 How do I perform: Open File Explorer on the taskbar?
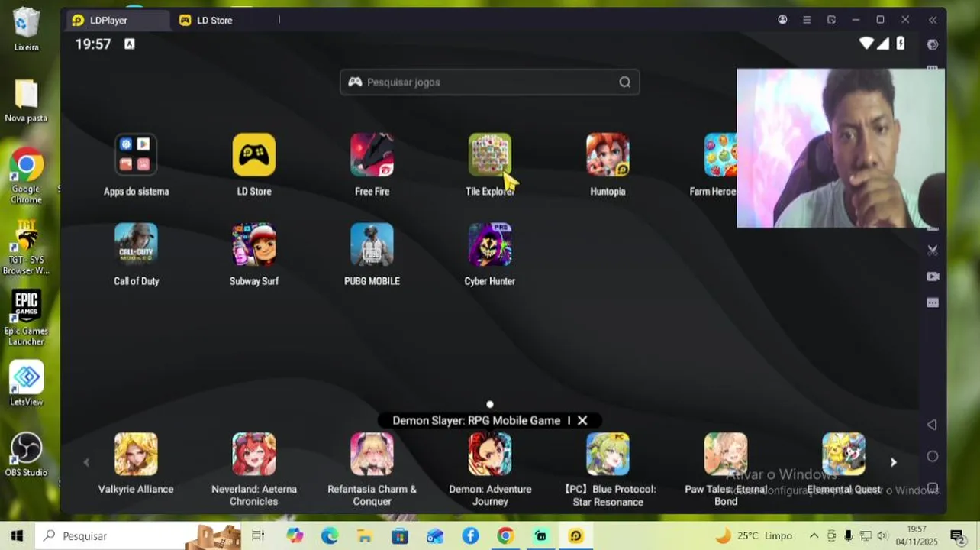click(365, 535)
